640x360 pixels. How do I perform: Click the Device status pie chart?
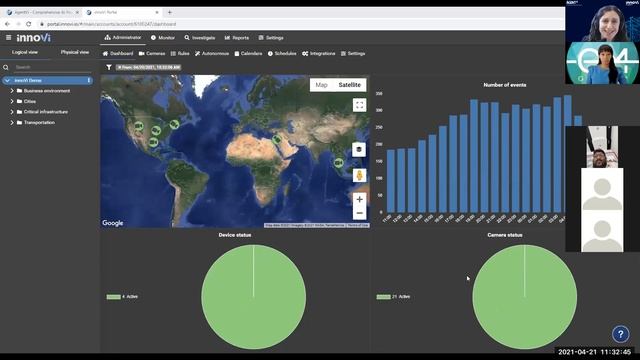(x=253, y=297)
